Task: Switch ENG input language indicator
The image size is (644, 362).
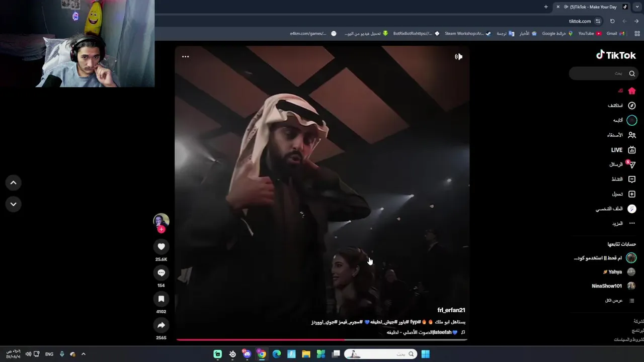Action: (49, 354)
